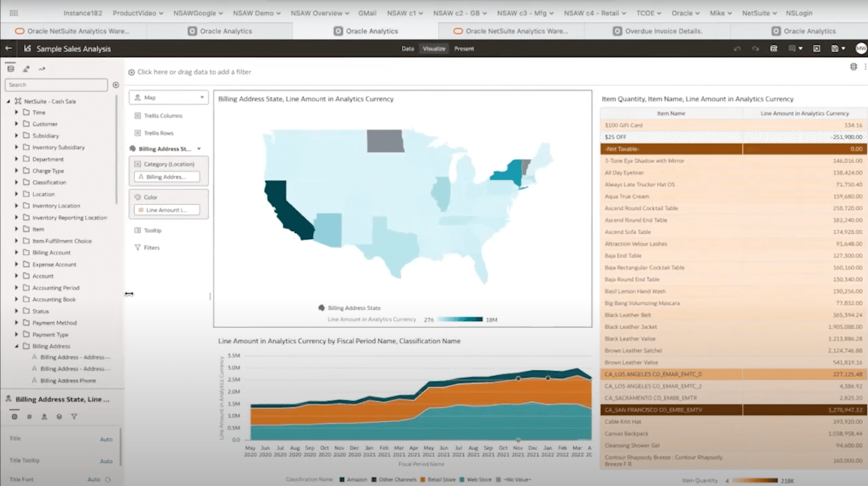Click the redo icon in the header

(x=755, y=48)
